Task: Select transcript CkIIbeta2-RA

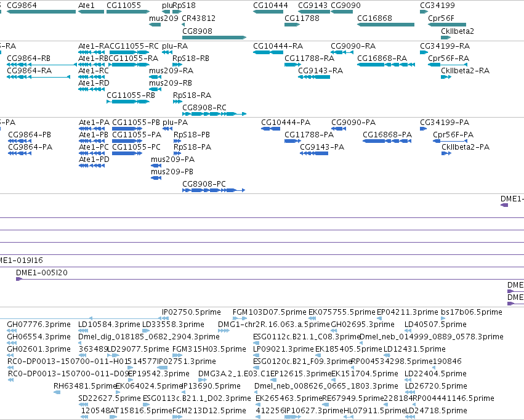Action: pos(446,77)
